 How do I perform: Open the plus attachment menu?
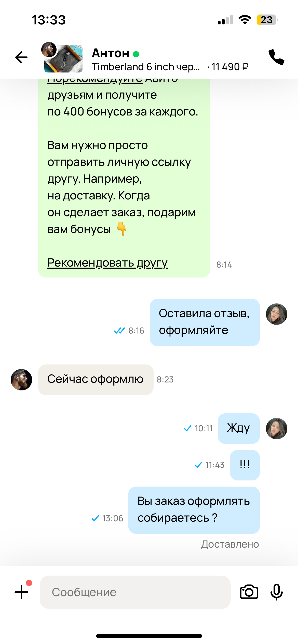point(21,592)
